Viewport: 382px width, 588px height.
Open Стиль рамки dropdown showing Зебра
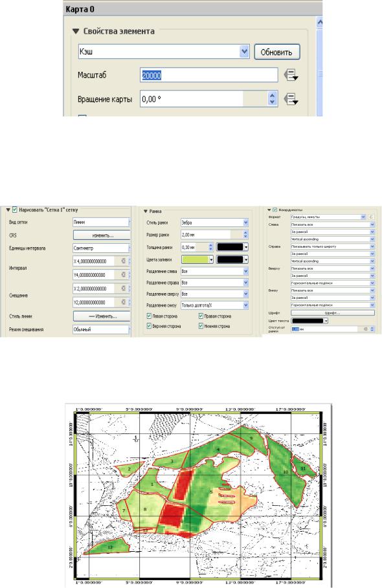(215, 223)
